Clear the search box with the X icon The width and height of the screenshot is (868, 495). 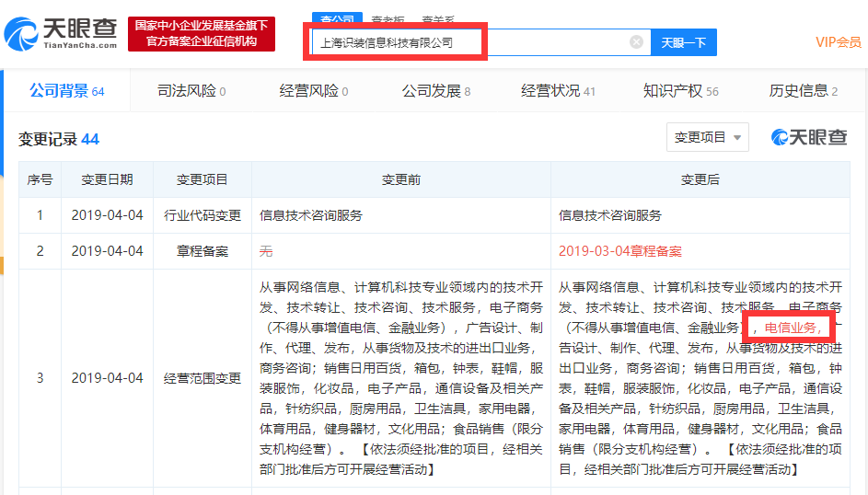coord(637,42)
